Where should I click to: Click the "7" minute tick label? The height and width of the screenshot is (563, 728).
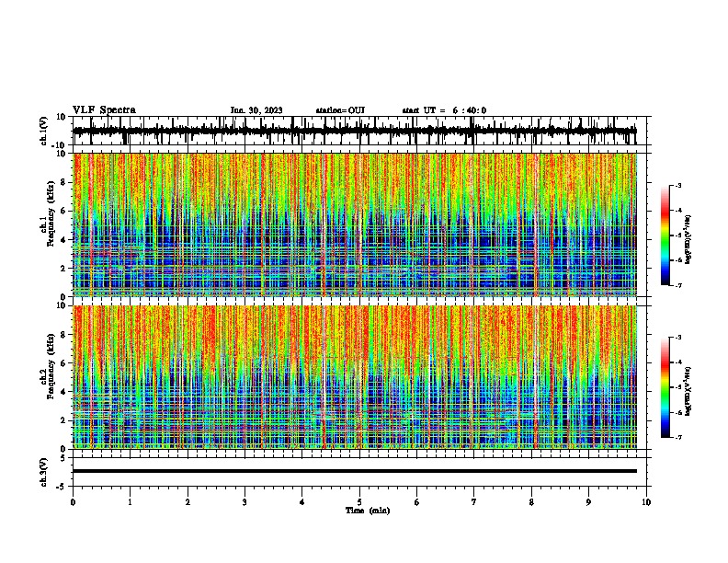tap(474, 502)
